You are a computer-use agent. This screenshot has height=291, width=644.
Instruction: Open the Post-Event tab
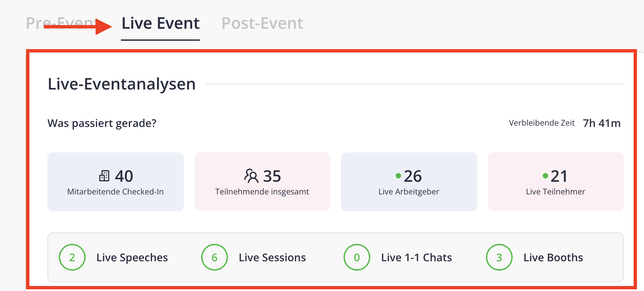point(262,23)
